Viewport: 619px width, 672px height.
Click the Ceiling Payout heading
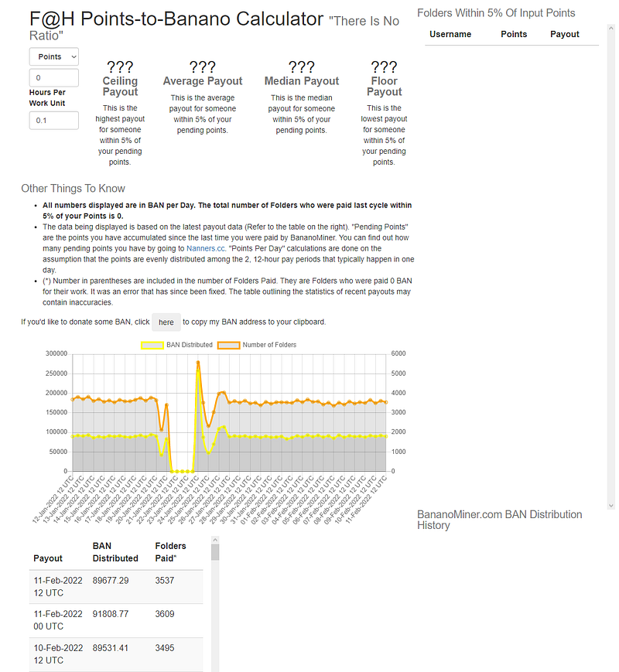click(x=120, y=86)
